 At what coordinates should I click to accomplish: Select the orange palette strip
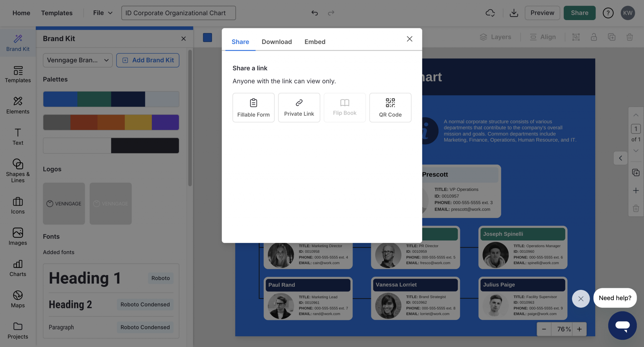point(111,122)
